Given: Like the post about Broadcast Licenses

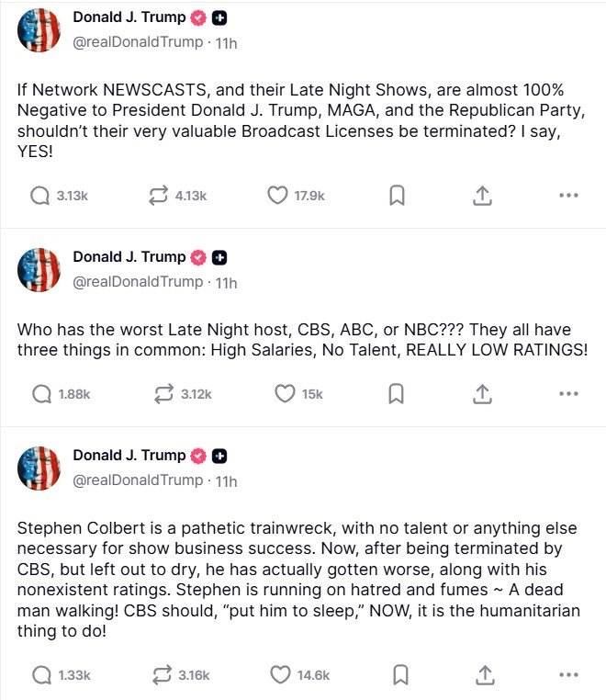Looking at the screenshot, I should point(277,195).
